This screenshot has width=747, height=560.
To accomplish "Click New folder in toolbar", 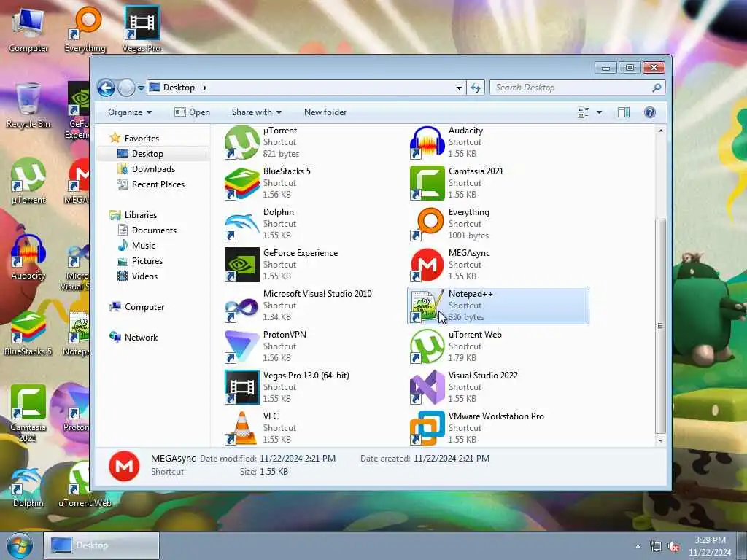I will point(325,112).
